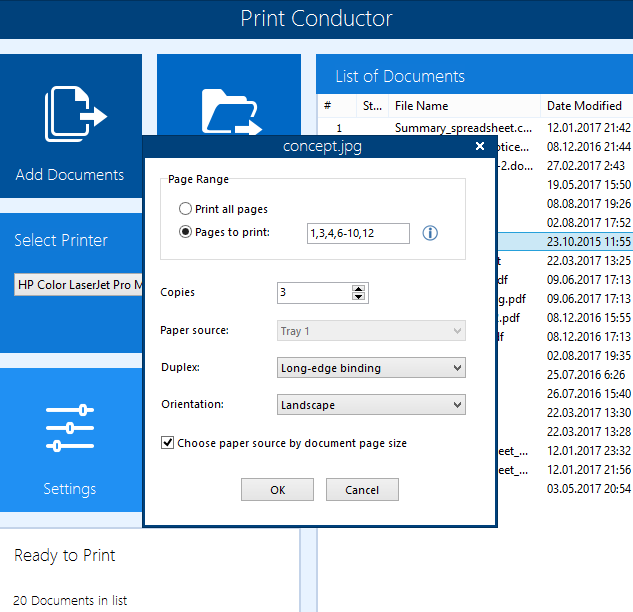
Task: Click date 25.07.2016 6:26
Action: [x=586, y=374]
